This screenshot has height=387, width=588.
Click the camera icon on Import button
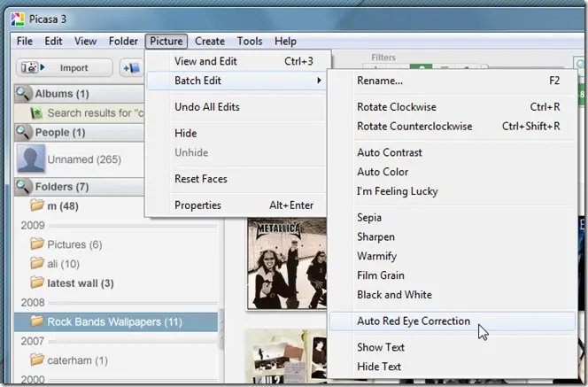(29, 67)
